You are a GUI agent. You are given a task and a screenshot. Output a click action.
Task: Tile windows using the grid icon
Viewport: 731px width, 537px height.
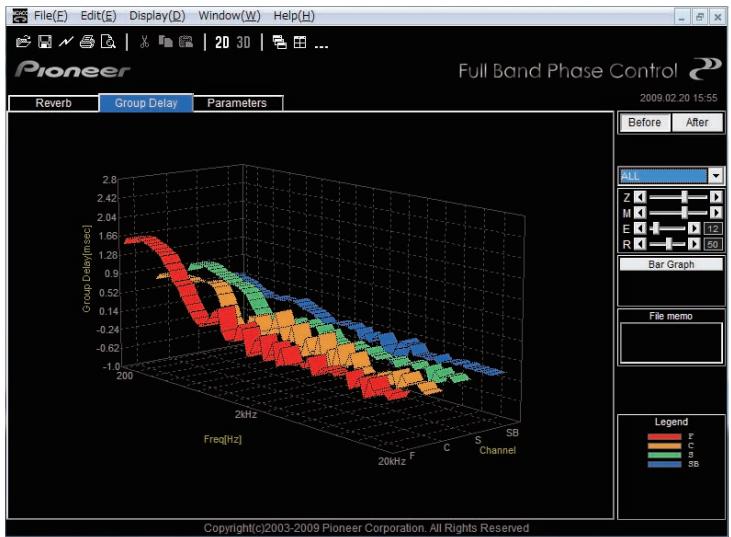point(300,42)
